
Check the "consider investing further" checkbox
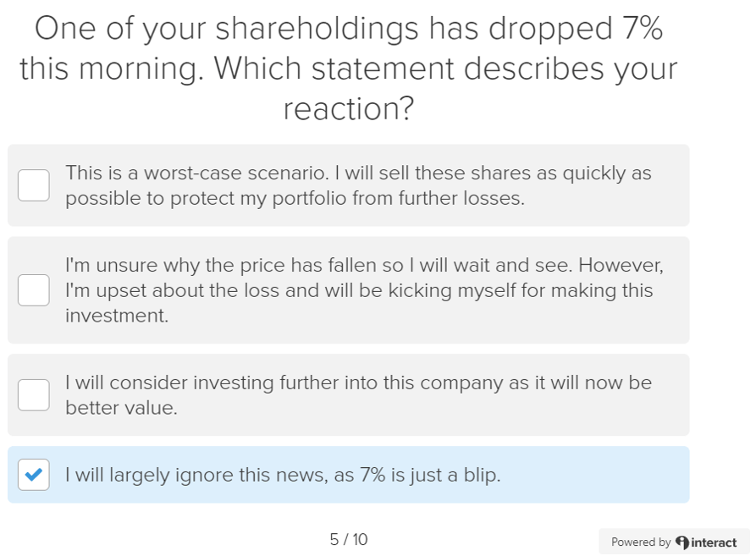click(x=34, y=395)
